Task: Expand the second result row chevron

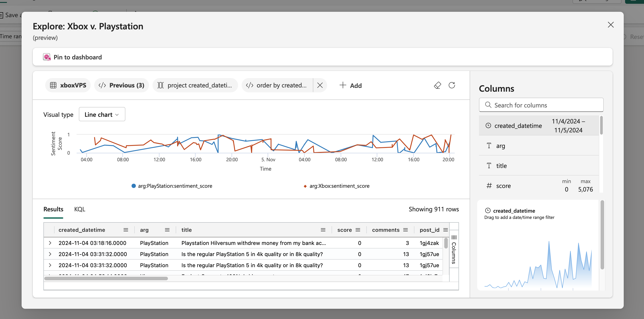Action: (x=50, y=254)
